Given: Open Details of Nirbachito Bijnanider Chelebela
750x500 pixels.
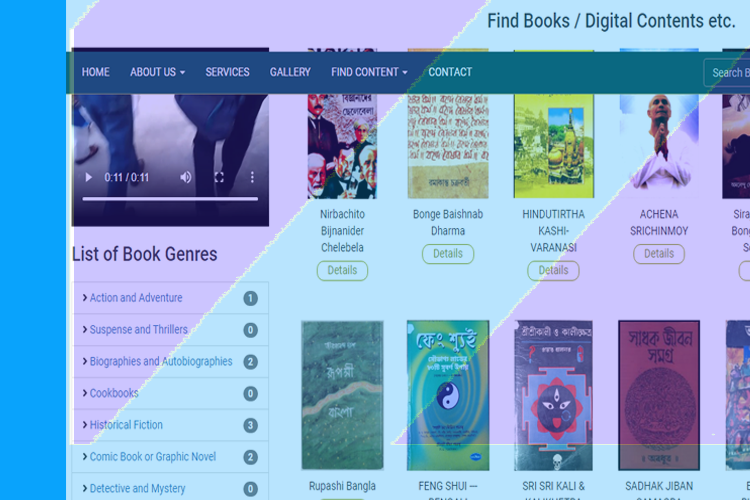Looking at the screenshot, I should coord(342,270).
